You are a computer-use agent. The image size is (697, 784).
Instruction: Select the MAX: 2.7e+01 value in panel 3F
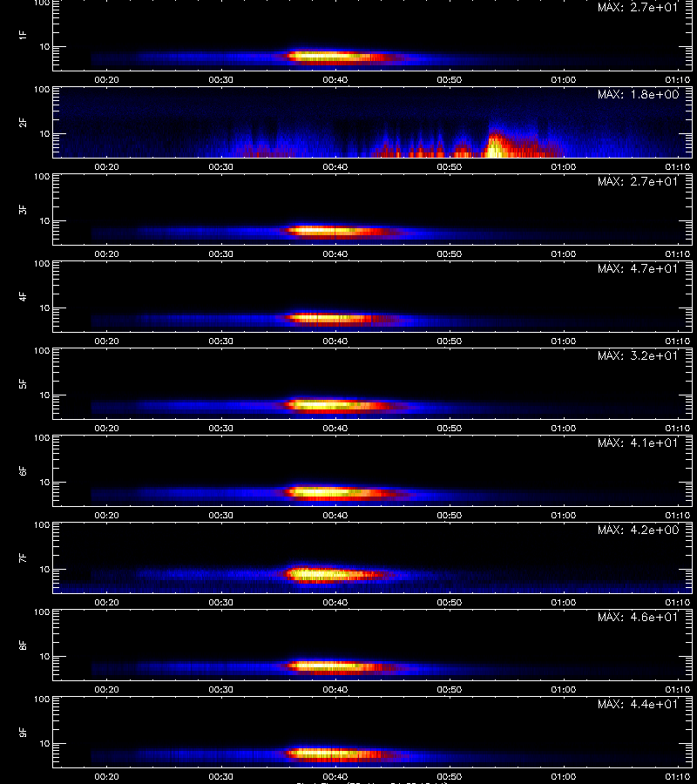pyautogui.click(x=638, y=181)
